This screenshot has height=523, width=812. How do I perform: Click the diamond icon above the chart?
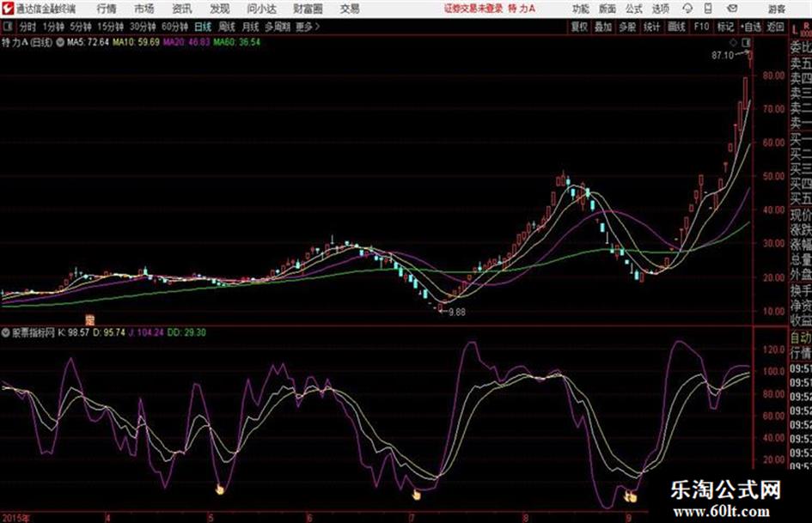point(733,41)
